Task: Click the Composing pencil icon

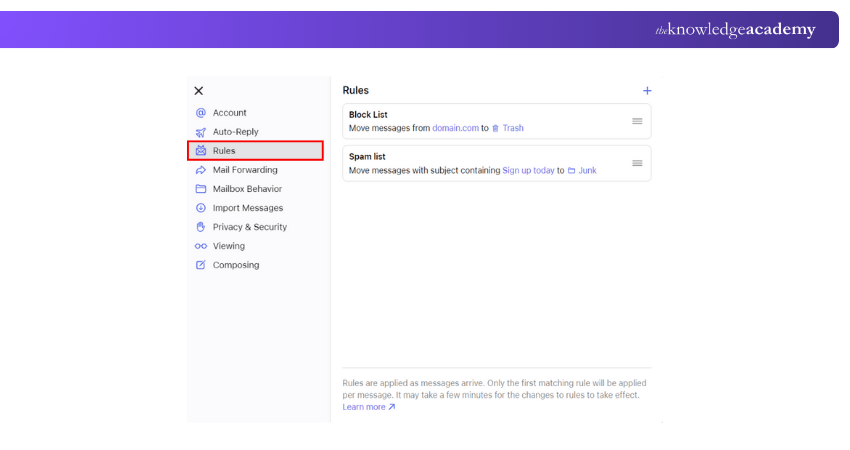Action: [201, 265]
